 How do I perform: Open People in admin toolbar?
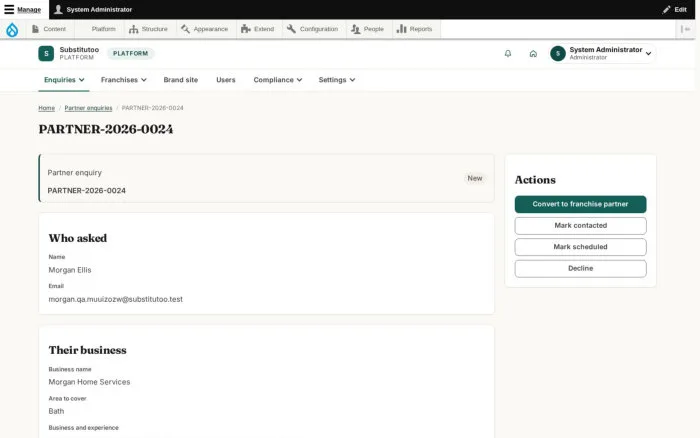click(x=367, y=29)
